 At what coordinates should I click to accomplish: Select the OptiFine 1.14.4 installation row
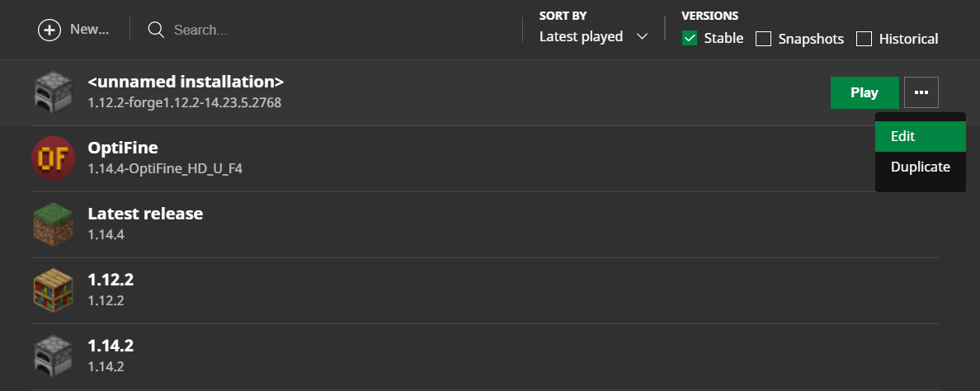[x=484, y=158]
